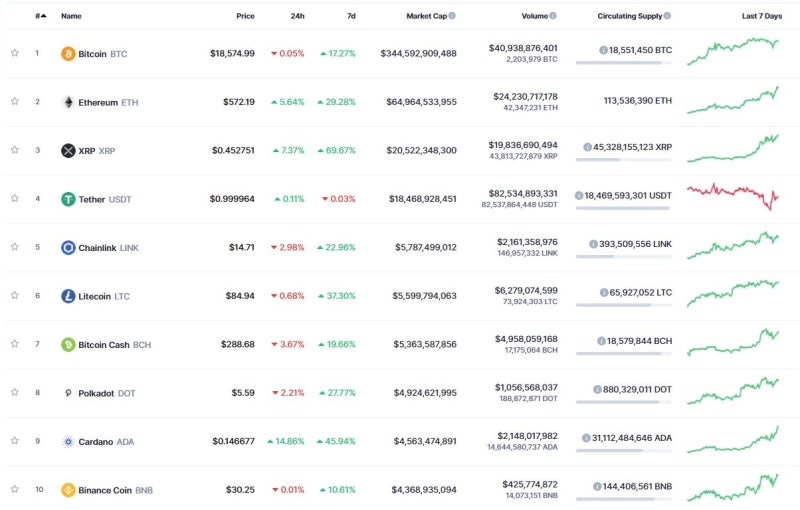Click the Cardano dotted logo icon

68,441
